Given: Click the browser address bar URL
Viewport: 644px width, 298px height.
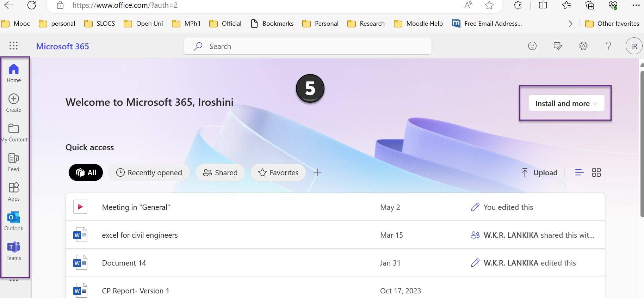Looking at the screenshot, I should [x=125, y=5].
